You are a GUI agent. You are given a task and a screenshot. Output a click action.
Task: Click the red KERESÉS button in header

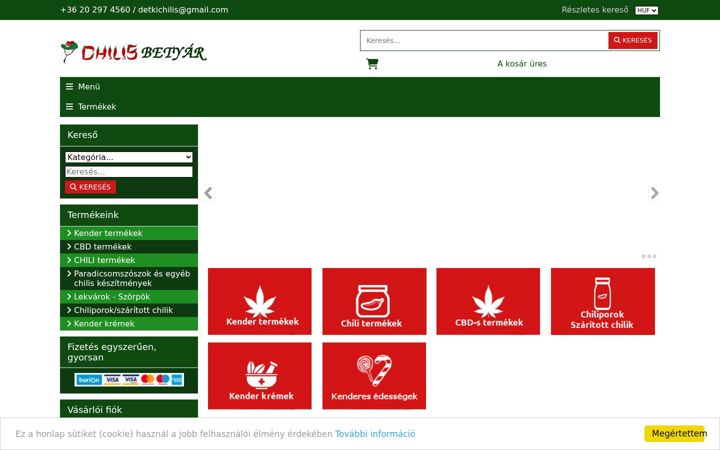pos(633,40)
